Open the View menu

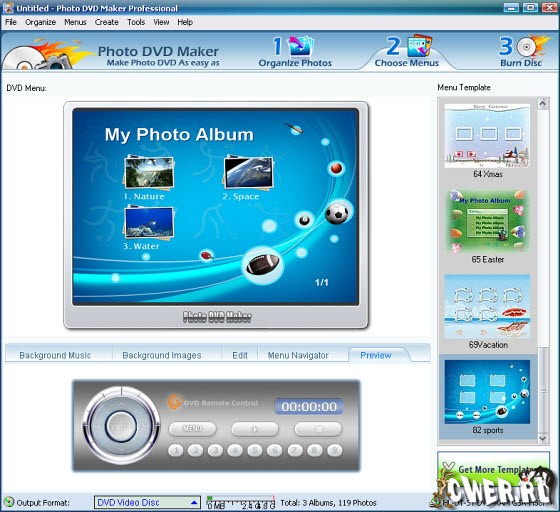[x=161, y=22]
